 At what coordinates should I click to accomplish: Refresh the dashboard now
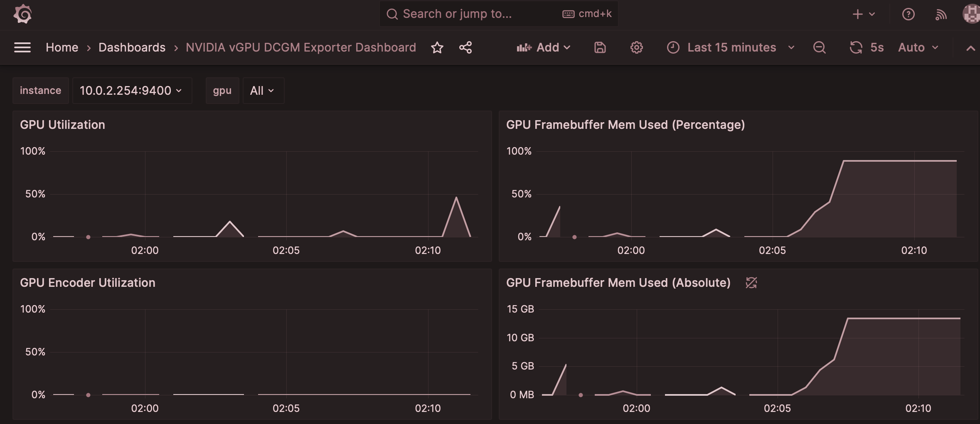[856, 47]
